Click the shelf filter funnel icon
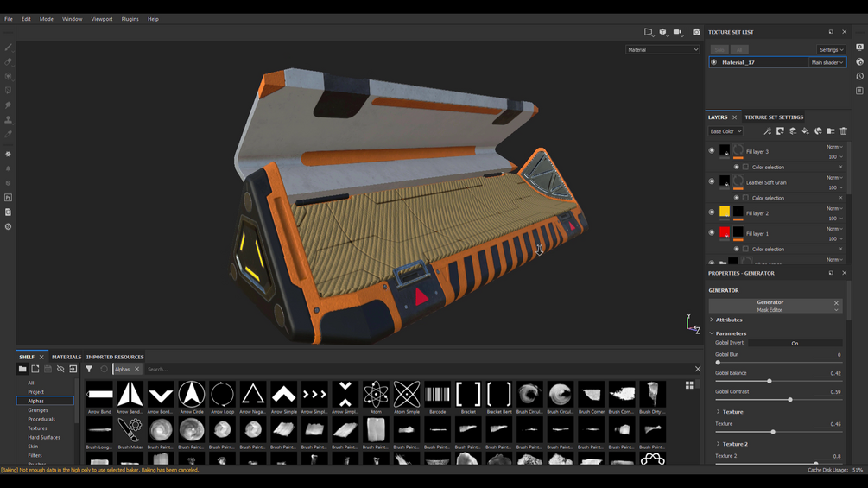Viewport: 868px width, 488px height. pyautogui.click(x=89, y=369)
